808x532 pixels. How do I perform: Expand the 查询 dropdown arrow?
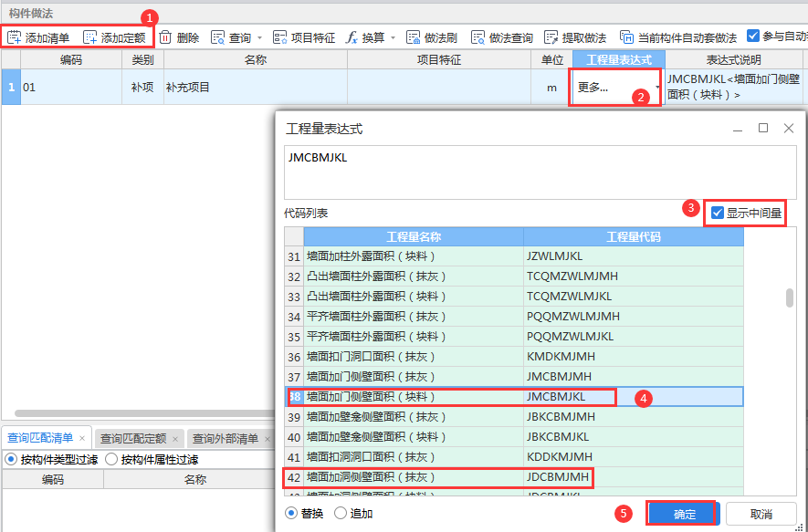259,37
